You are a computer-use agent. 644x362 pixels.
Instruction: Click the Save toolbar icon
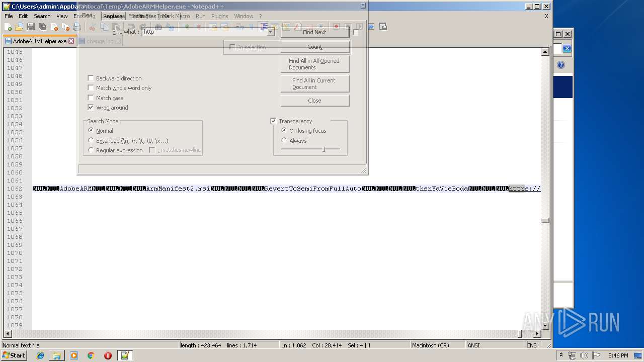point(31,27)
